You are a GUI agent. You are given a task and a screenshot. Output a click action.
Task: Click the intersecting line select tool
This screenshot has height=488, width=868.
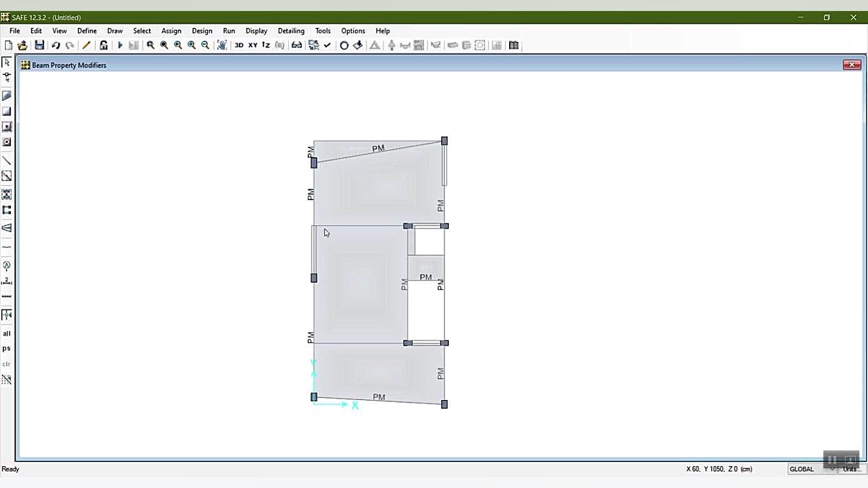coord(6,380)
